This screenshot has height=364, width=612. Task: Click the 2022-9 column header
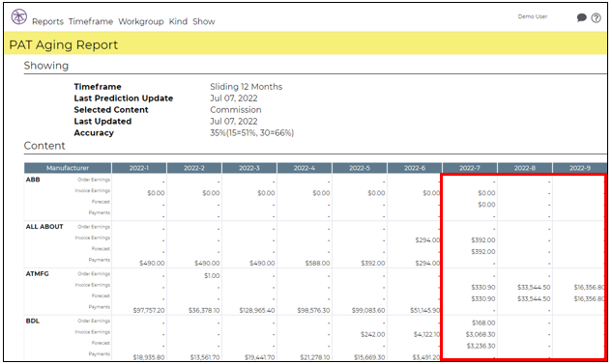[x=579, y=168]
